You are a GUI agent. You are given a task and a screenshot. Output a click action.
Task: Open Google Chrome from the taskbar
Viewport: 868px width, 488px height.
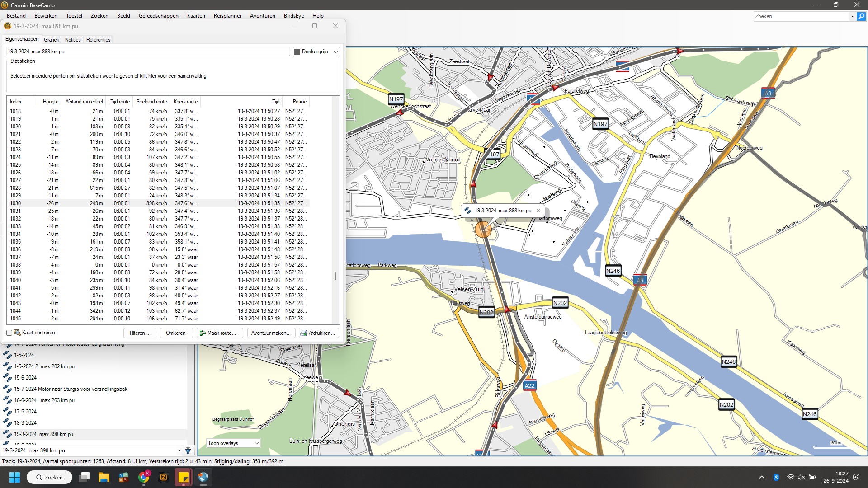[144, 477]
